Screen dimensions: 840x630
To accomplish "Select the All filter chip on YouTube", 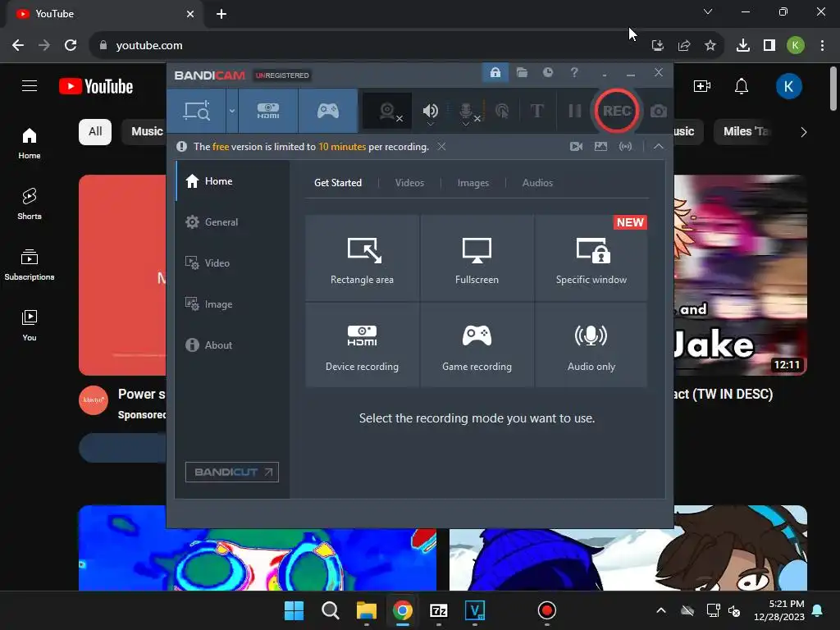I will tap(95, 132).
